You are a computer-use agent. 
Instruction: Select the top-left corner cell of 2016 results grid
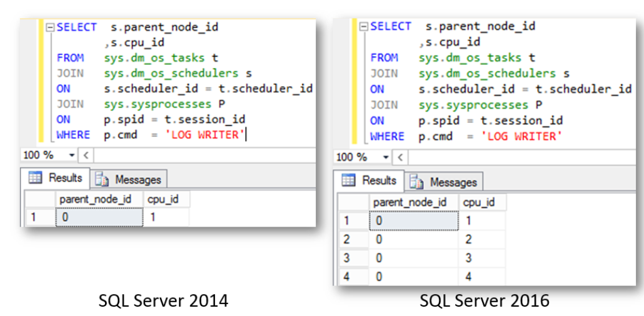tap(353, 202)
